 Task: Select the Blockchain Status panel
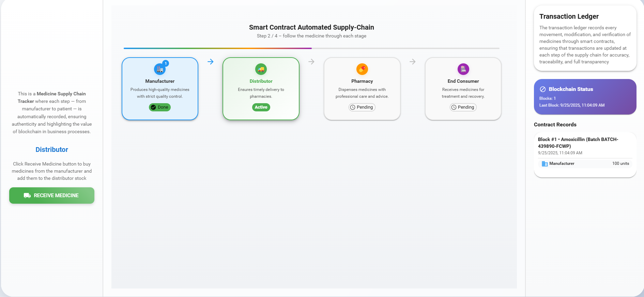[585, 97]
